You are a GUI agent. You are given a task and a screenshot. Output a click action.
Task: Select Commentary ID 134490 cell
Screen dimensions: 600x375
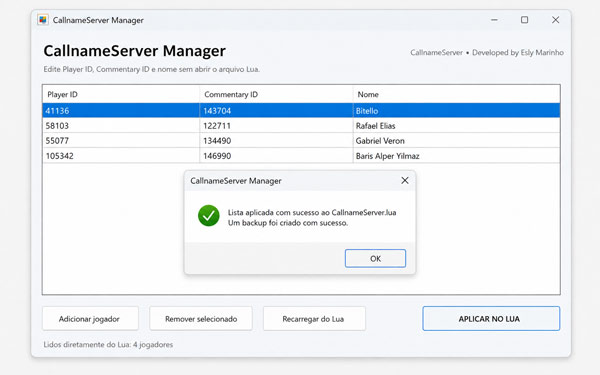(276, 140)
